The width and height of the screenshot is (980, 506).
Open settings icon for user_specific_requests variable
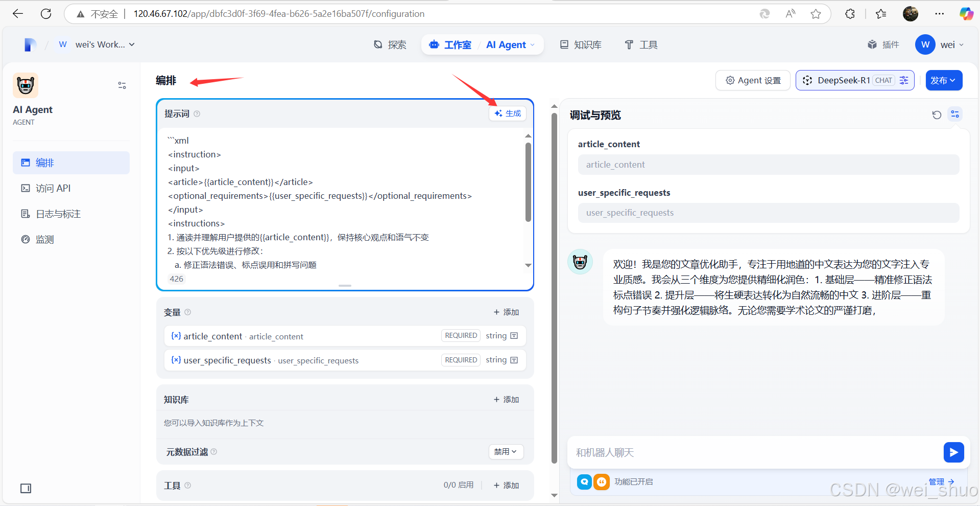pos(514,360)
